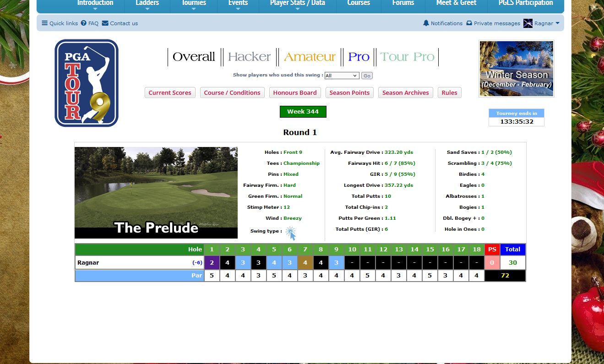Viewport: 604px width, 364px height.
Task: Switch to the Amateur tab
Action: click(x=310, y=57)
